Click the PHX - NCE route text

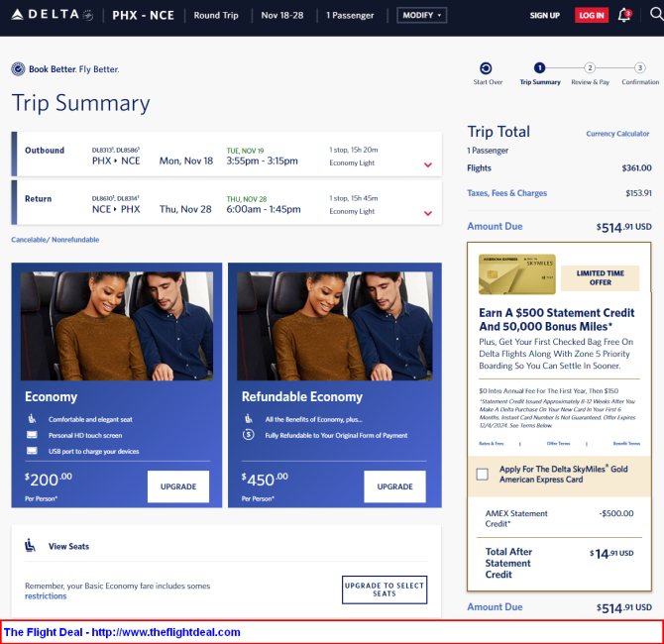tap(143, 15)
